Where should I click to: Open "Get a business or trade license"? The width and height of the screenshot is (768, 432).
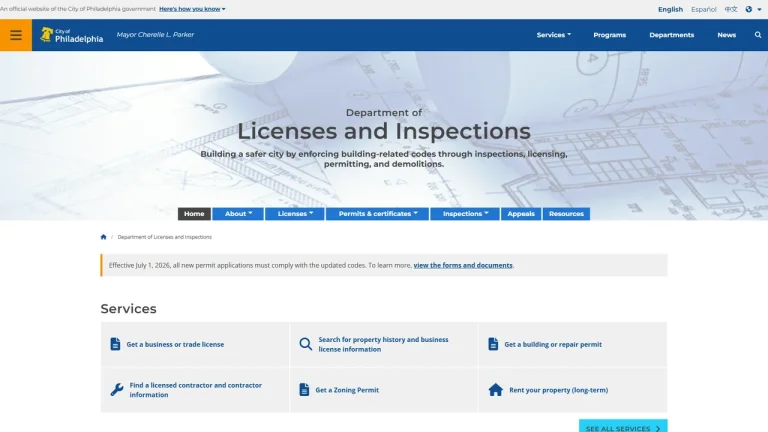175,344
